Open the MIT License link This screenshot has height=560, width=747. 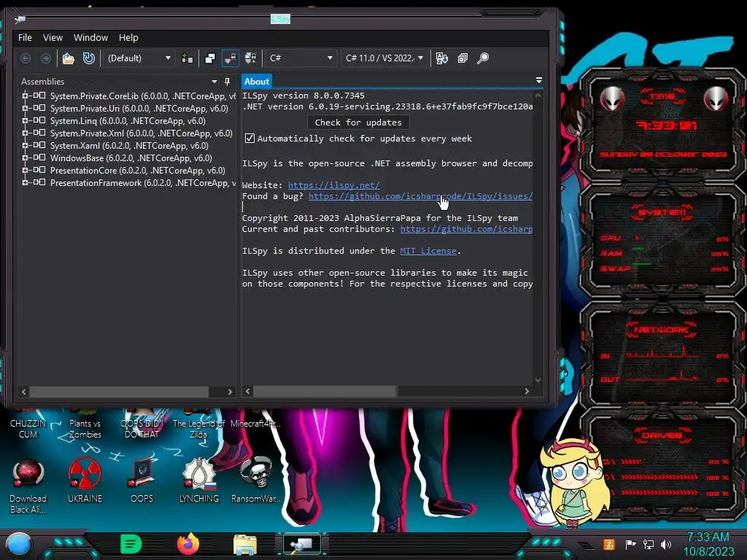[428, 251]
